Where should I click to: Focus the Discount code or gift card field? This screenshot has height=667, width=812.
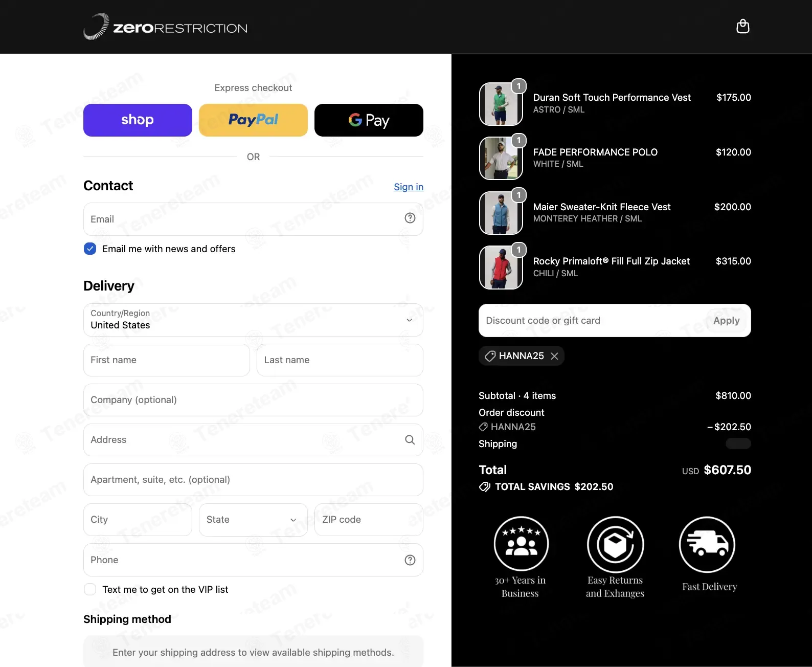tap(593, 321)
